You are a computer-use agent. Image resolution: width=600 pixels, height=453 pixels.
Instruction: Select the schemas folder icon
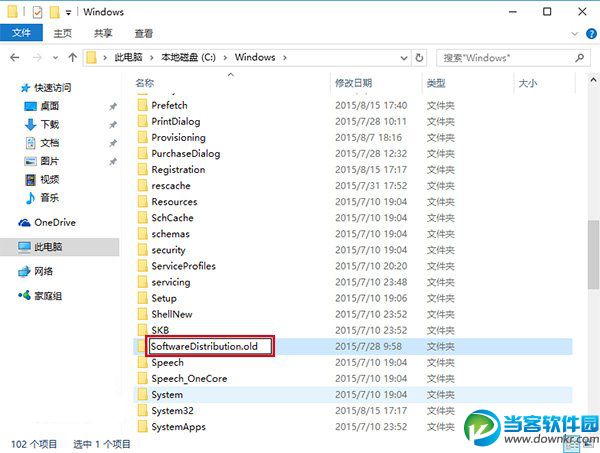point(142,234)
